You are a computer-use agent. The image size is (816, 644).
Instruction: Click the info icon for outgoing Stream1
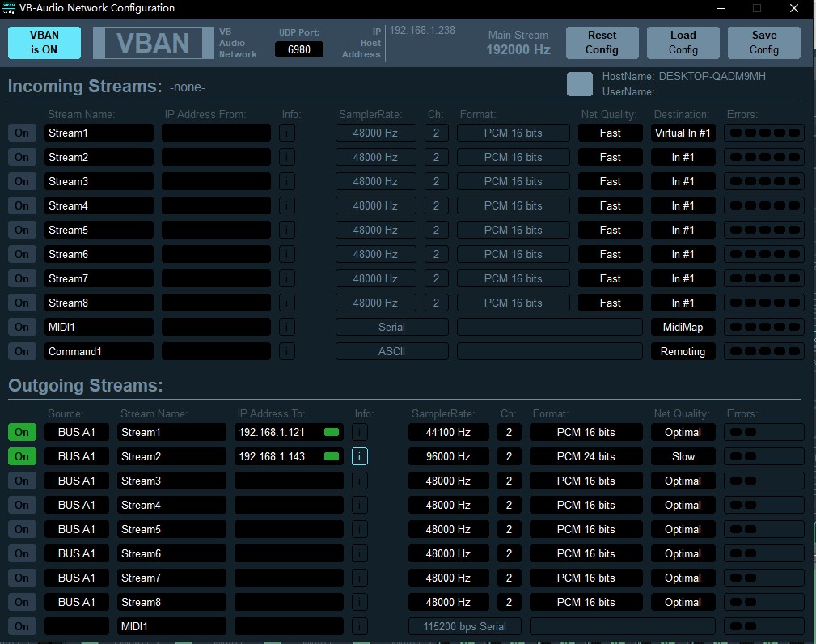click(x=360, y=432)
